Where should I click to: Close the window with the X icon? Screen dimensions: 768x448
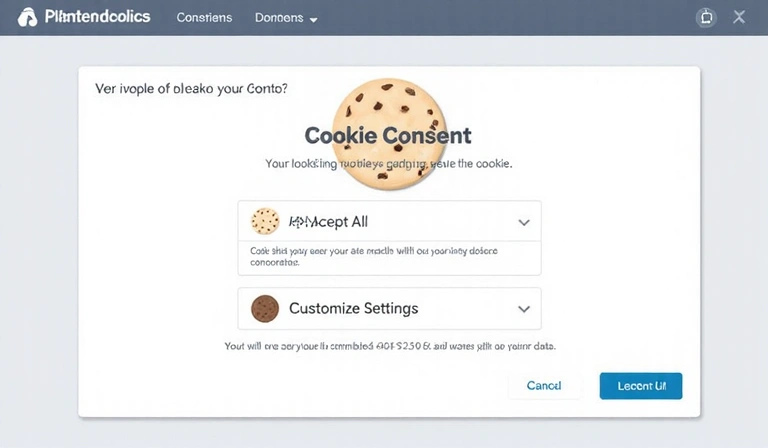(739, 17)
